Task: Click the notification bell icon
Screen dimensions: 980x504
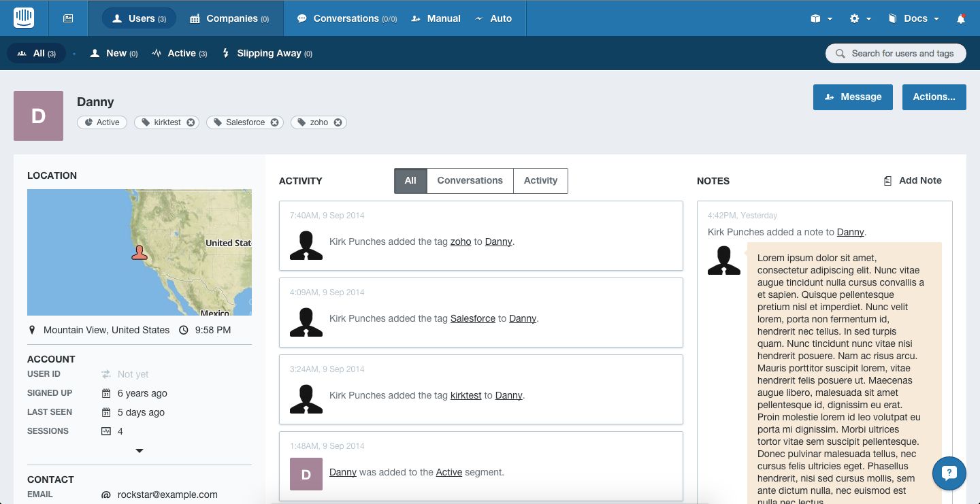Action: [961, 18]
